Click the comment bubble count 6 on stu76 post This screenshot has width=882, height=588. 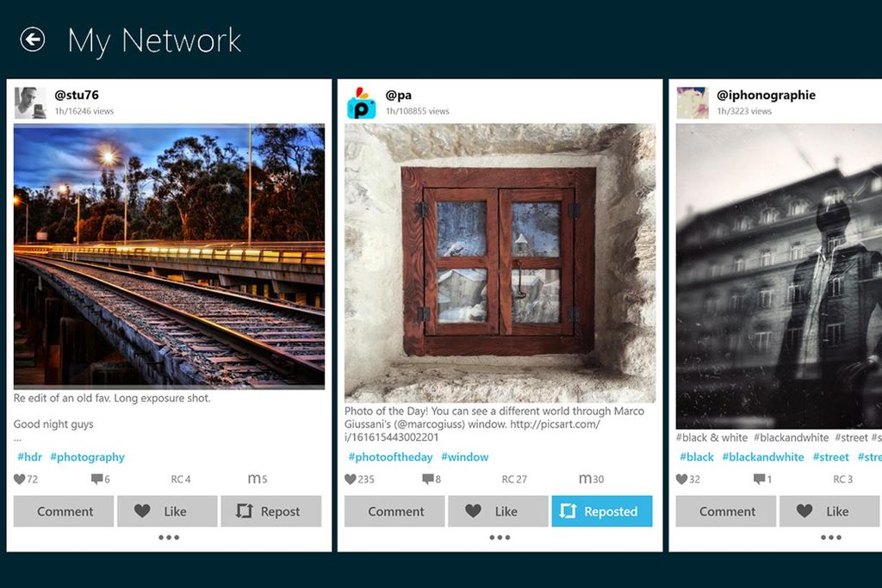(x=101, y=479)
